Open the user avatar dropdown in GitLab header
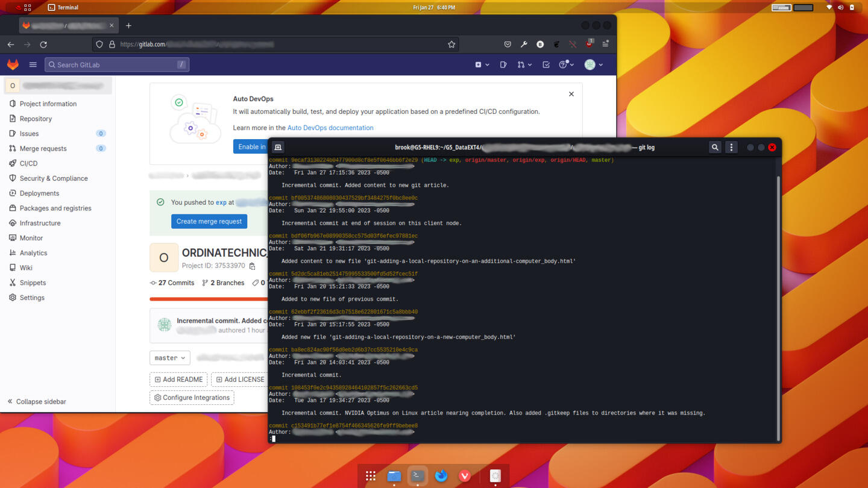Screen dimensions: 868x488 [x=594, y=64]
